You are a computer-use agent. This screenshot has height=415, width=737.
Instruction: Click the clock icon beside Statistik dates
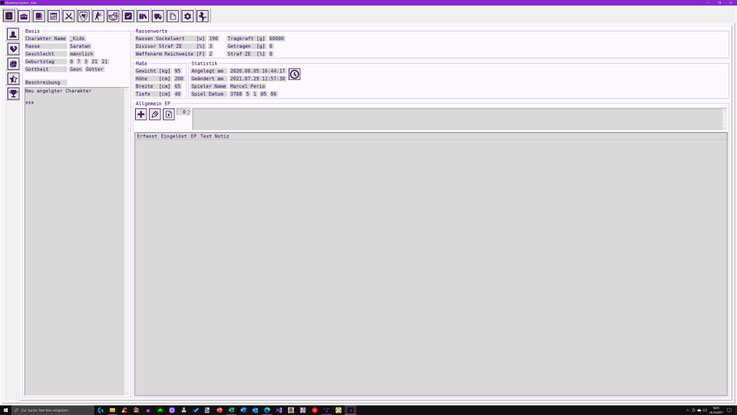click(x=294, y=74)
